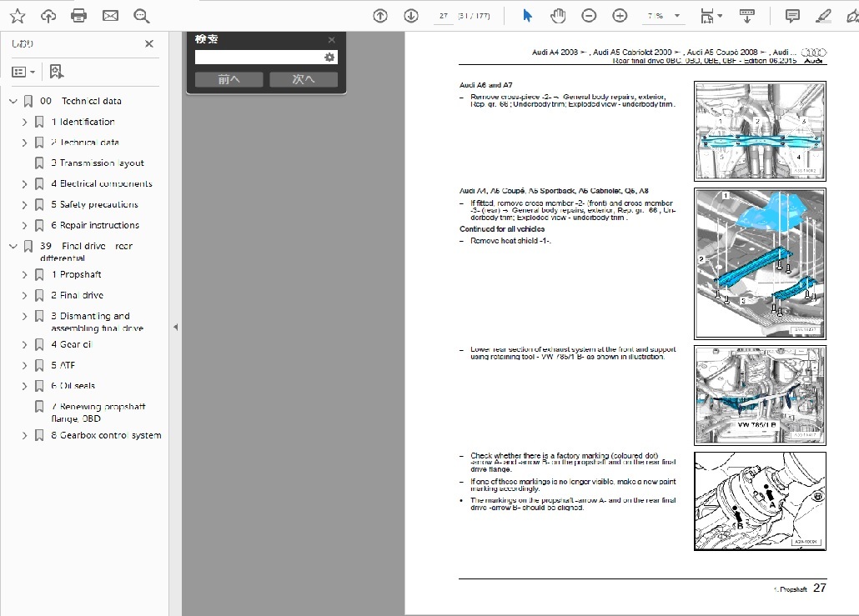Click the 'Audi A6 and A7' heading

tap(486, 85)
